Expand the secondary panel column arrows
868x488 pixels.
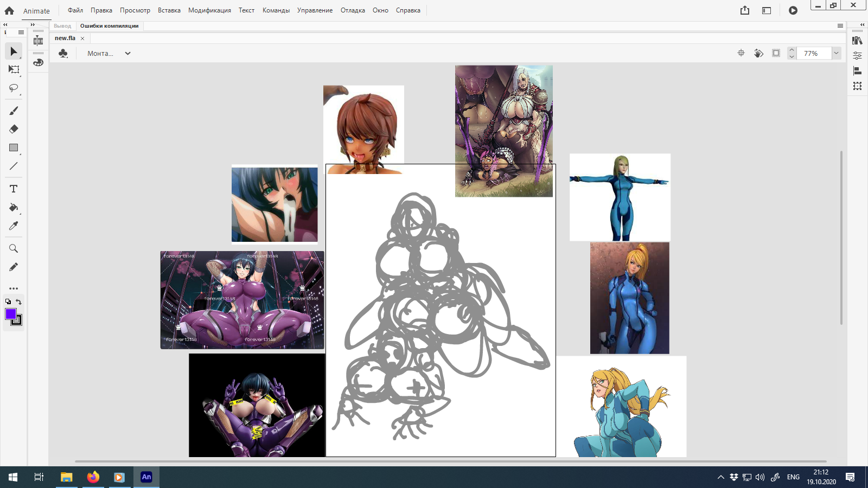pos(33,24)
